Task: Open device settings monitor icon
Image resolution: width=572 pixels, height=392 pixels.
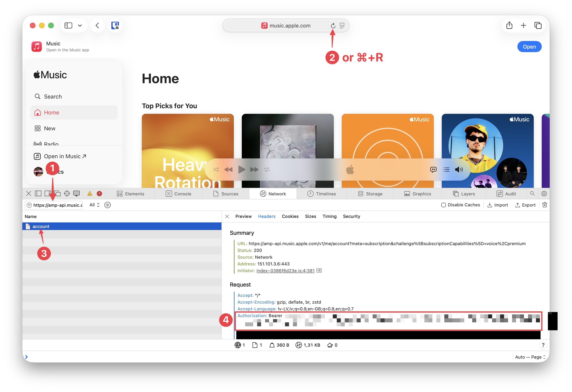Action: [x=76, y=194]
